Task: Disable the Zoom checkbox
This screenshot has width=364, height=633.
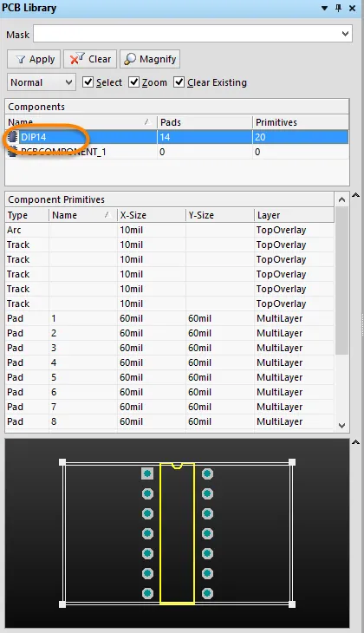Action: [133, 82]
